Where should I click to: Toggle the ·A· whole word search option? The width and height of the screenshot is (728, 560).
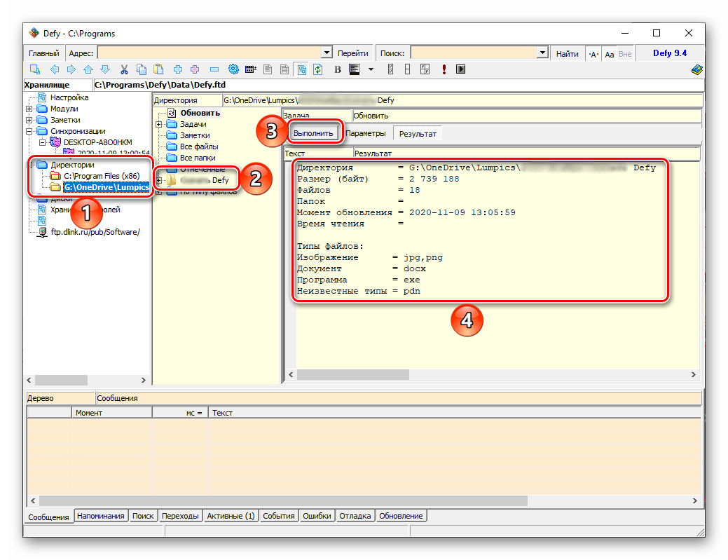[593, 54]
